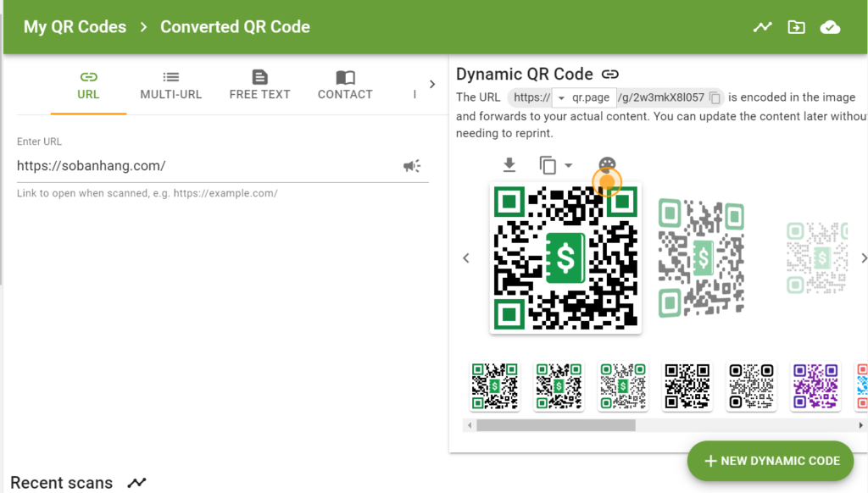Click the Recent scans heading
Screen dimensions: 868x493
pos(61,483)
